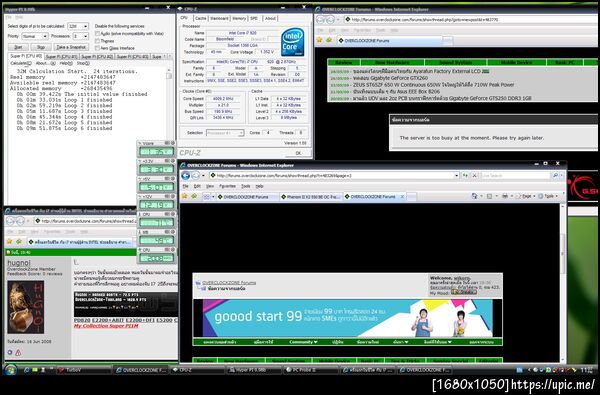The height and width of the screenshot is (395, 600).
Task: Open digits of pi dropdown showing 32M
Action: pos(78,26)
